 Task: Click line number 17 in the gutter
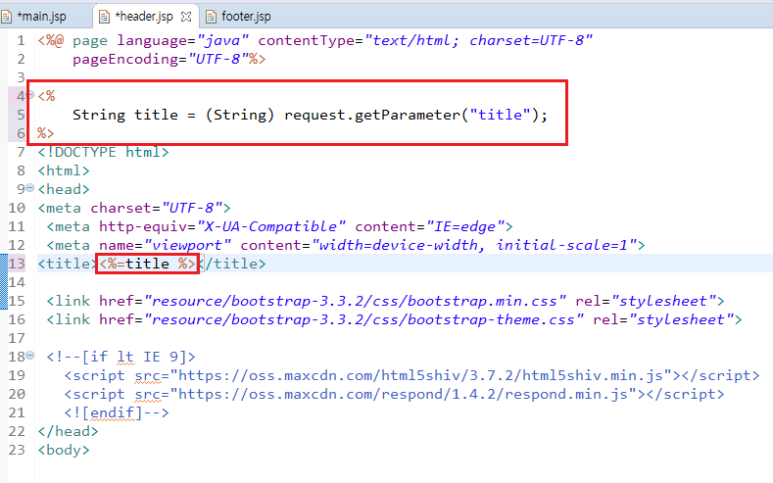(16, 338)
